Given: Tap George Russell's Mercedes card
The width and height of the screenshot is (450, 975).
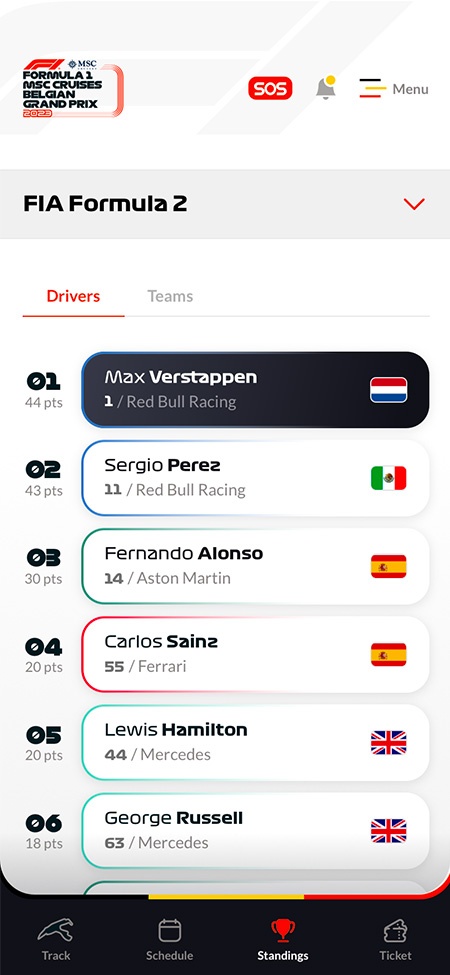Looking at the screenshot, I should coord(255,831).
